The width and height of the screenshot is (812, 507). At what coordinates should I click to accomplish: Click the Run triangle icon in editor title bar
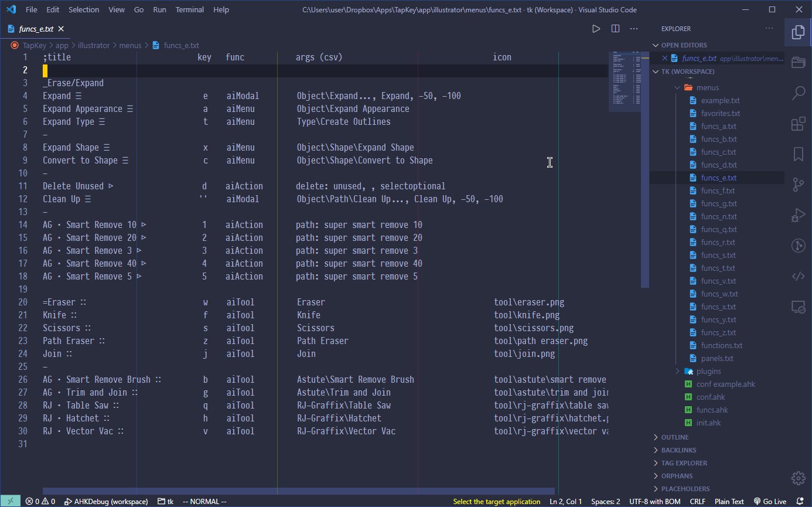pyautogui.click(x=596, y=29)
